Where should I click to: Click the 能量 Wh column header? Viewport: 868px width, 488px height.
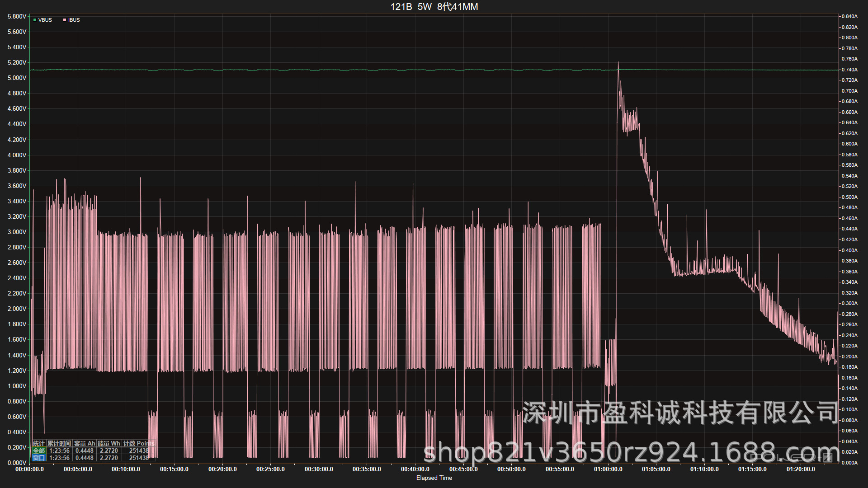point(109,443)
